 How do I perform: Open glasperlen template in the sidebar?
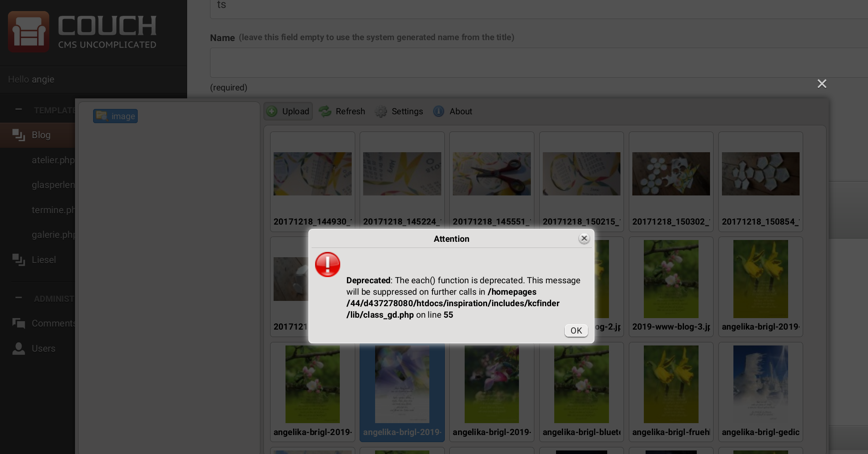click(x=53, y=184)
